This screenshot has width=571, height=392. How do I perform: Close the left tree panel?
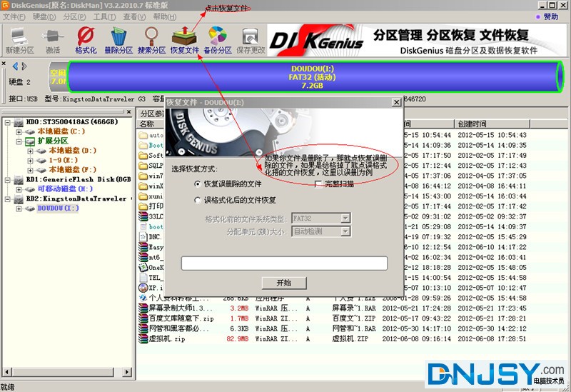coord(129,112)
